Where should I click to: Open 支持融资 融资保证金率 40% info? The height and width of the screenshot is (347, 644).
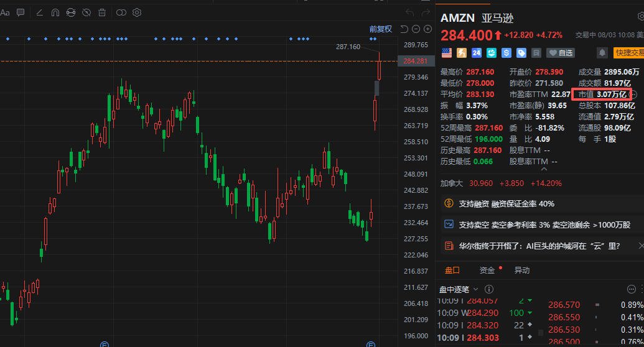(x=506, y=204)
